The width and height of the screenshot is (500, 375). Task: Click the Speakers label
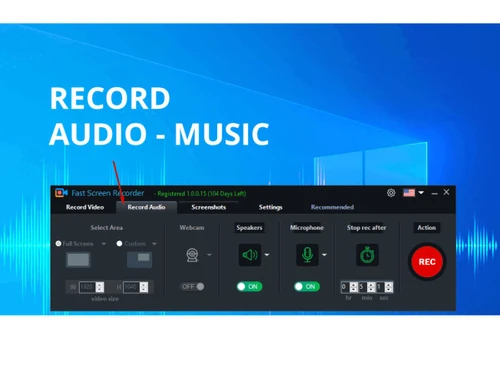[x=249, y=228]
